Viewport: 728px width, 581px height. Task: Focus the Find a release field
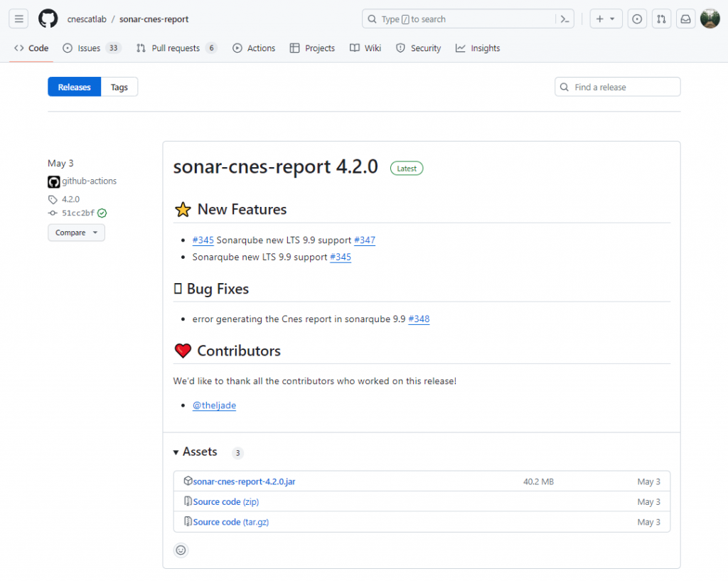pos(618,87)
